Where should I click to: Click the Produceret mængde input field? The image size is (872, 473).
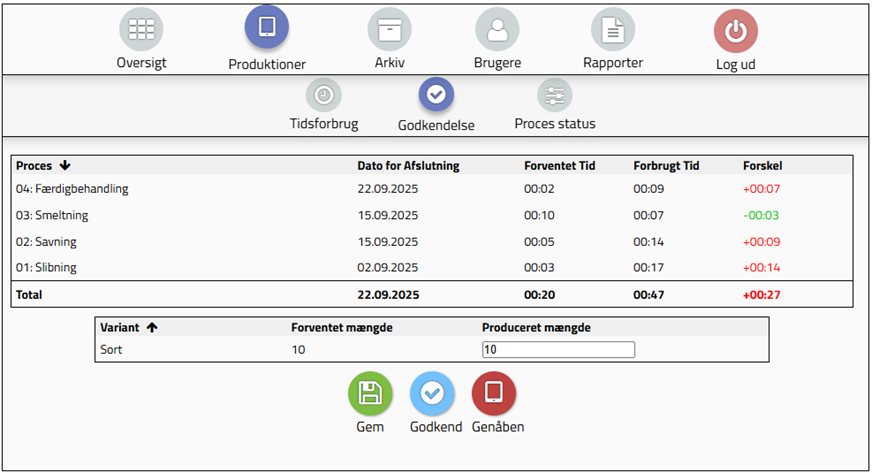click(x=557, y=350)
